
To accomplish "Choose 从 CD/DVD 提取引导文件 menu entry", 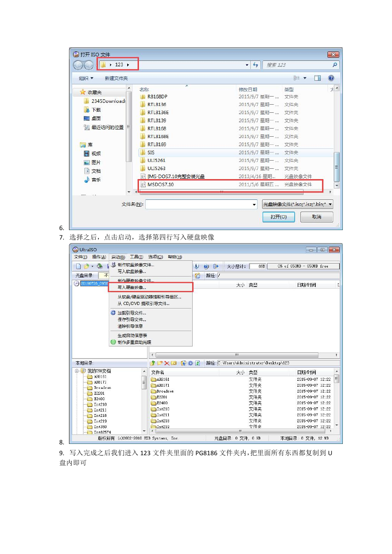I will 151,304.
